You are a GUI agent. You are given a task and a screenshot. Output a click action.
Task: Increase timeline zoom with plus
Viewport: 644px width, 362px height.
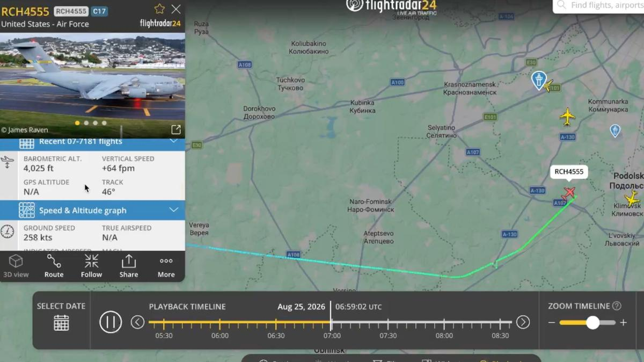[623, 323]
